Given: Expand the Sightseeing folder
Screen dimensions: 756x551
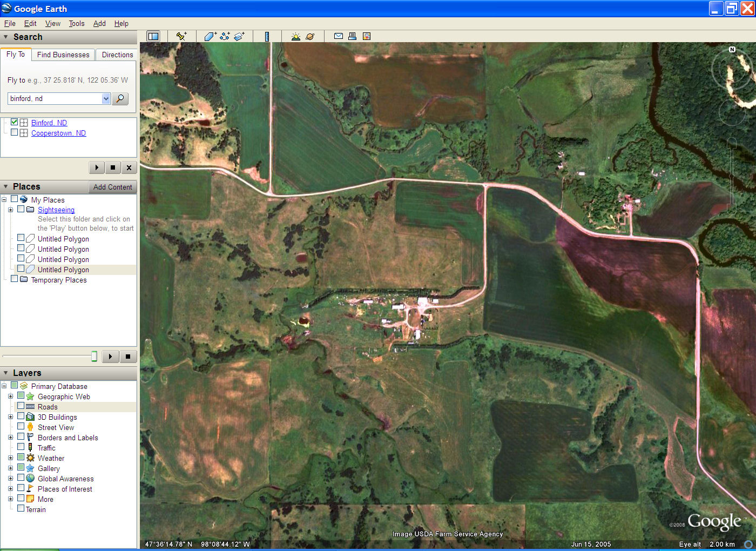Looking at the screenshot, I should 10,210.
